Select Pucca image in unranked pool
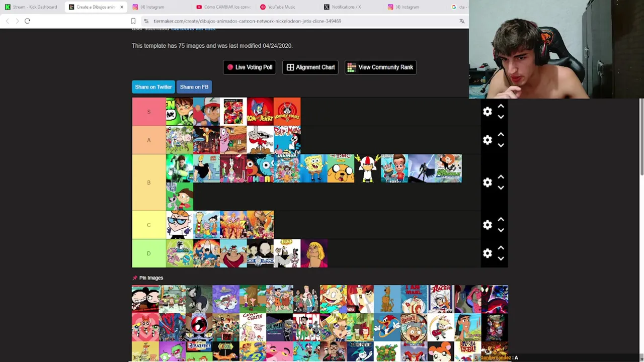 click(145, 299)
